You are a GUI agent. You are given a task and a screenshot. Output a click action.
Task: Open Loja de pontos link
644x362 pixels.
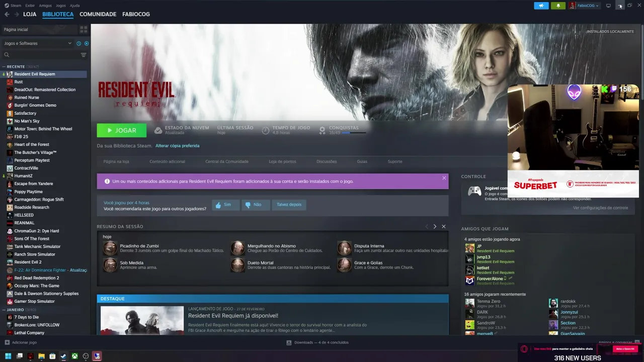click(282, 161)
